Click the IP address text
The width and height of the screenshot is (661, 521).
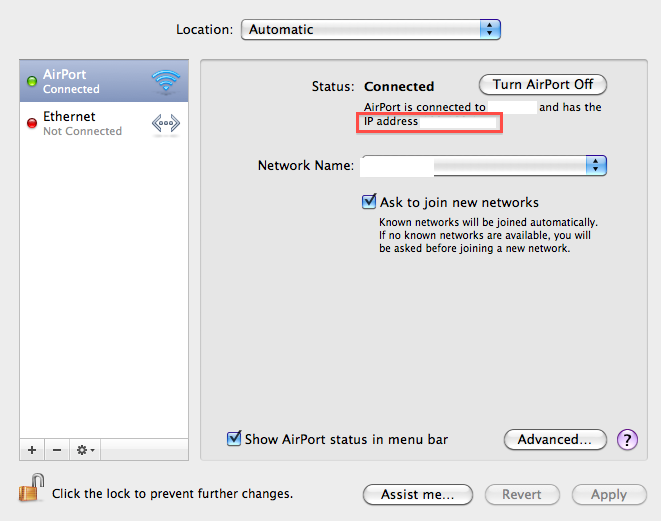pos(391,121)
